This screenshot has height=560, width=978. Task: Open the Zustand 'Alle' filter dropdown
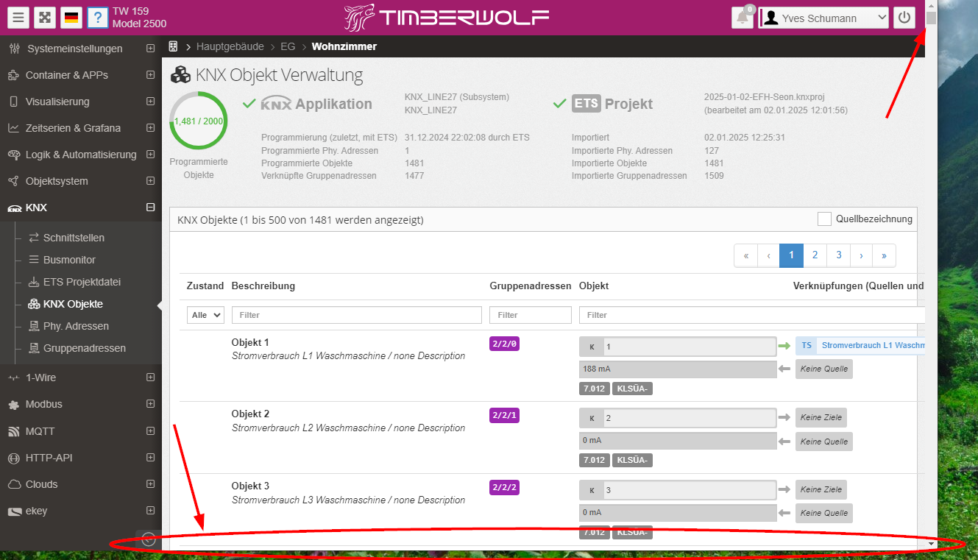pyautogui.click(x=205, y=314)
